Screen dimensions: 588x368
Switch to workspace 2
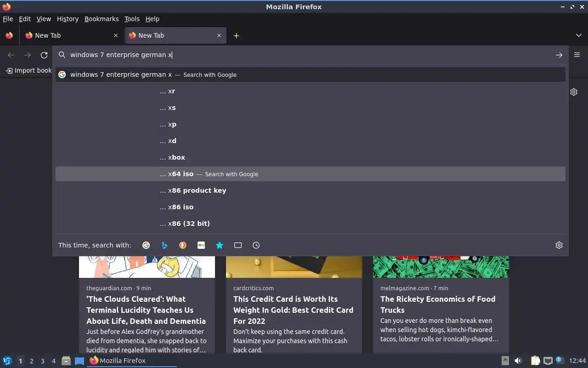31,361
